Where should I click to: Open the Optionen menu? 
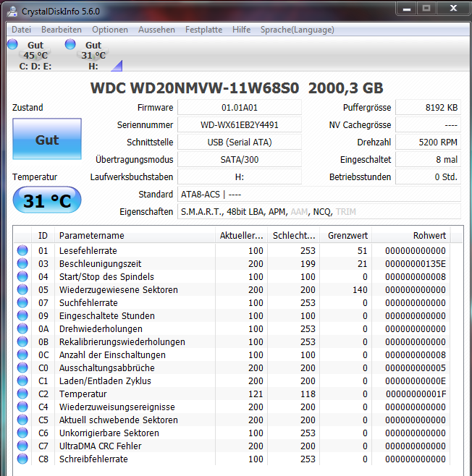tap(110, 30)
